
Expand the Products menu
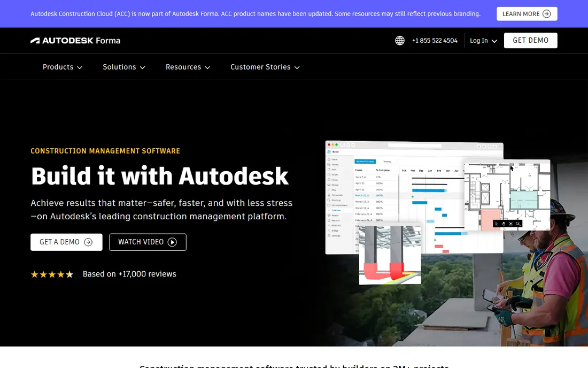[x=62, y=67]
